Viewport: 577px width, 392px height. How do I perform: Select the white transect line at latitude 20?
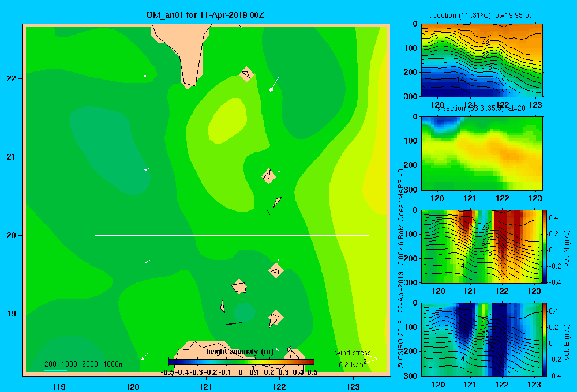coord(232,235)
